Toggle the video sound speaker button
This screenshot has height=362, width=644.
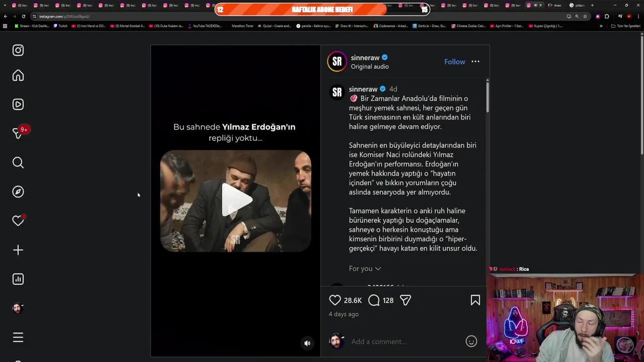[x=307, y=343]
